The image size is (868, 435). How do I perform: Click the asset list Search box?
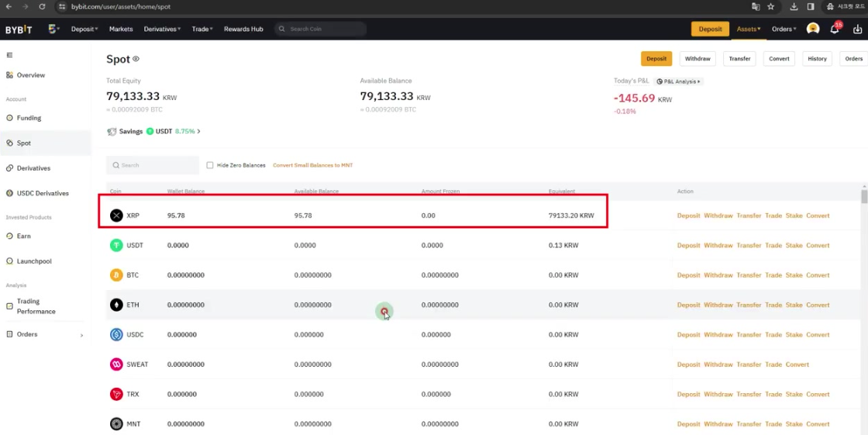coord(153,165)
